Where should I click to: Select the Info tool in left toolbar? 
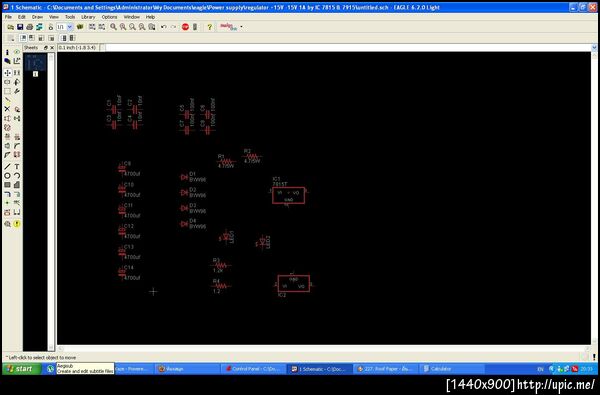7,52
